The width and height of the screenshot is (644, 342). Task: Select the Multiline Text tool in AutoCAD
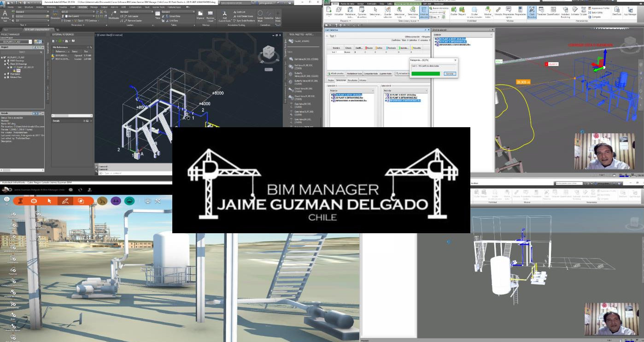point(5,16)
